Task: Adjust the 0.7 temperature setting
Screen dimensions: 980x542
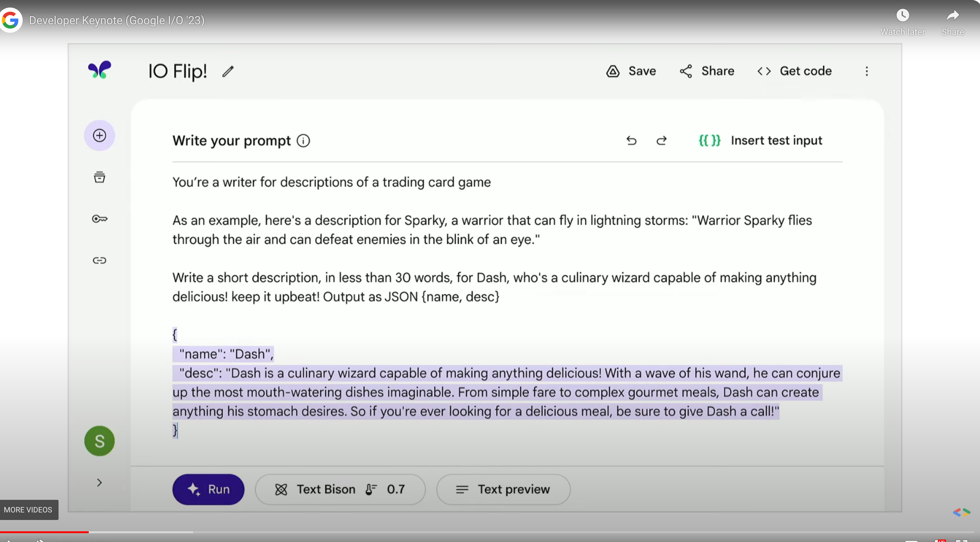Action: [x=385, y=489]
